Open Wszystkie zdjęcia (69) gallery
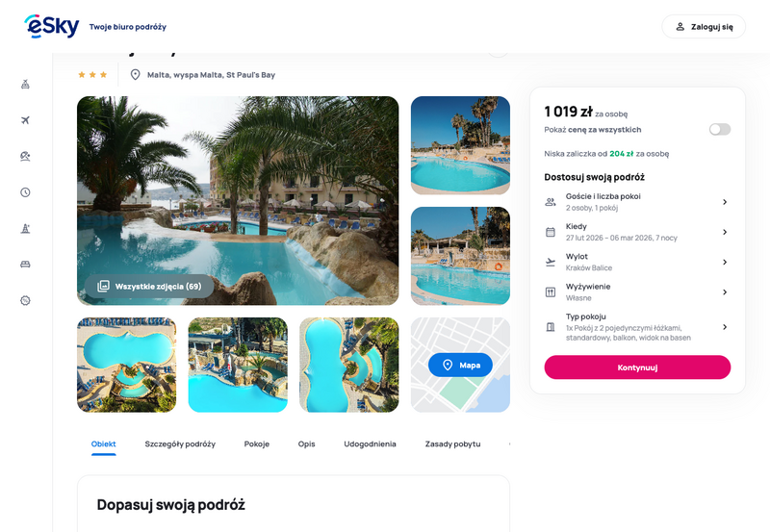This screenshot has height=532, width=770. (149, 286)
